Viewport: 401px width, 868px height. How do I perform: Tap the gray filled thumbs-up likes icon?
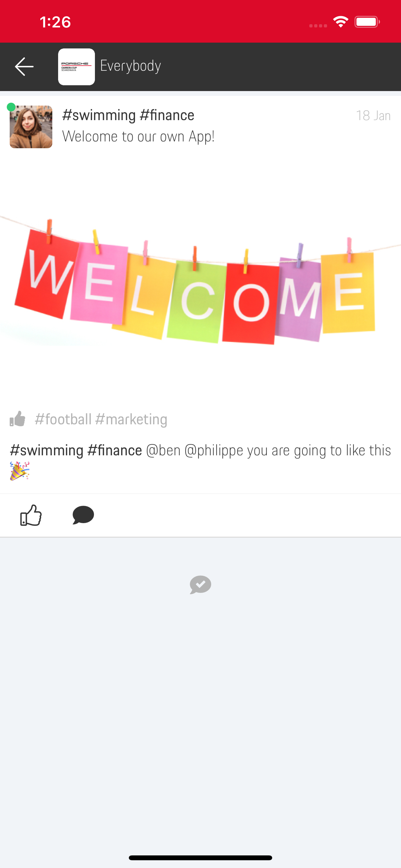(17, 419)
